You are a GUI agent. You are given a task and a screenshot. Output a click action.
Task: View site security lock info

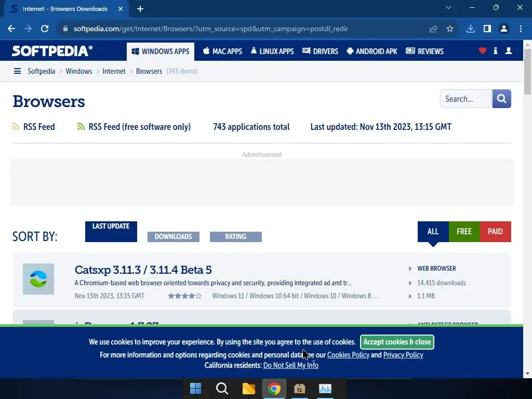(x=65, y=29)
